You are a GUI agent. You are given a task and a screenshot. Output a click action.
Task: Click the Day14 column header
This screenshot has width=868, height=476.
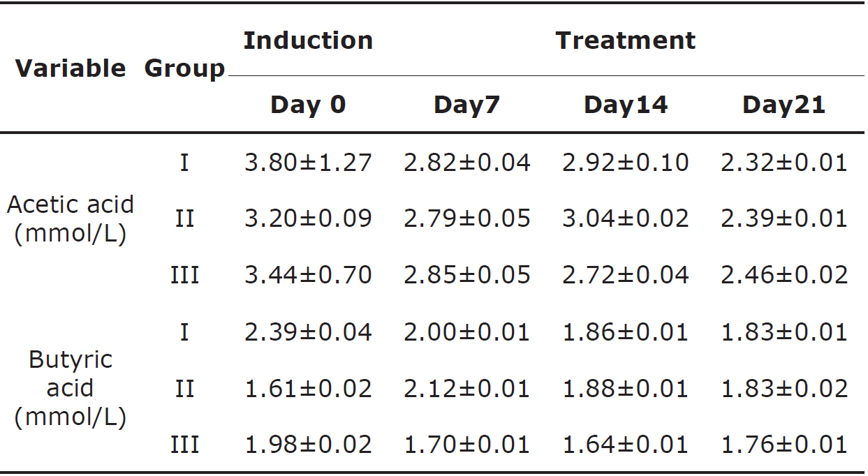[x=626, y=105]
